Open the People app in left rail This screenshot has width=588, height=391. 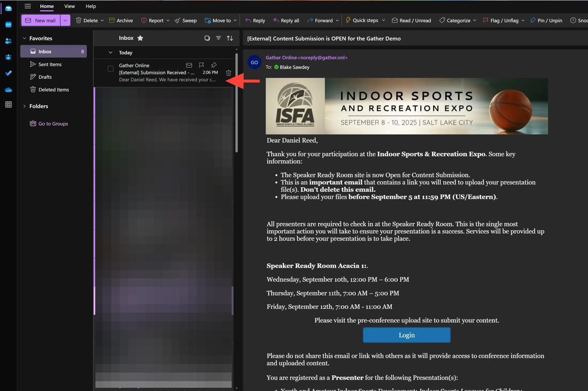point(8,41)
